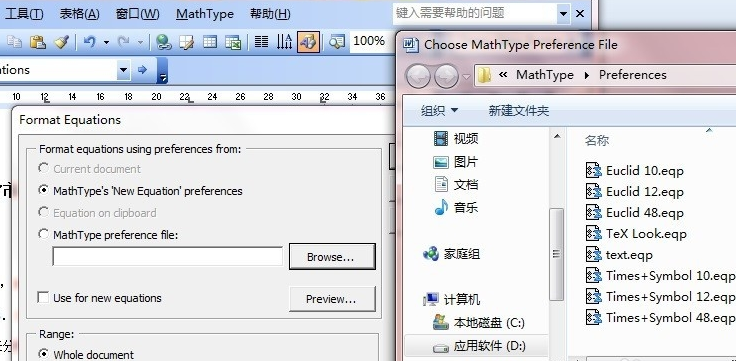Open the 表格(A) menu
This screenshot has width=736, height=361.
(79, 14)
